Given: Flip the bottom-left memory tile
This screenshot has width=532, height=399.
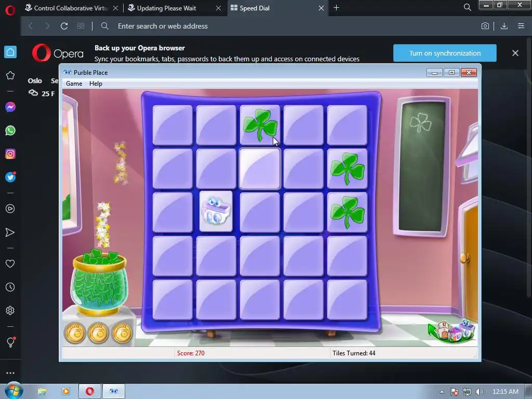Looking at the screenshot, I should pos(172,300).
